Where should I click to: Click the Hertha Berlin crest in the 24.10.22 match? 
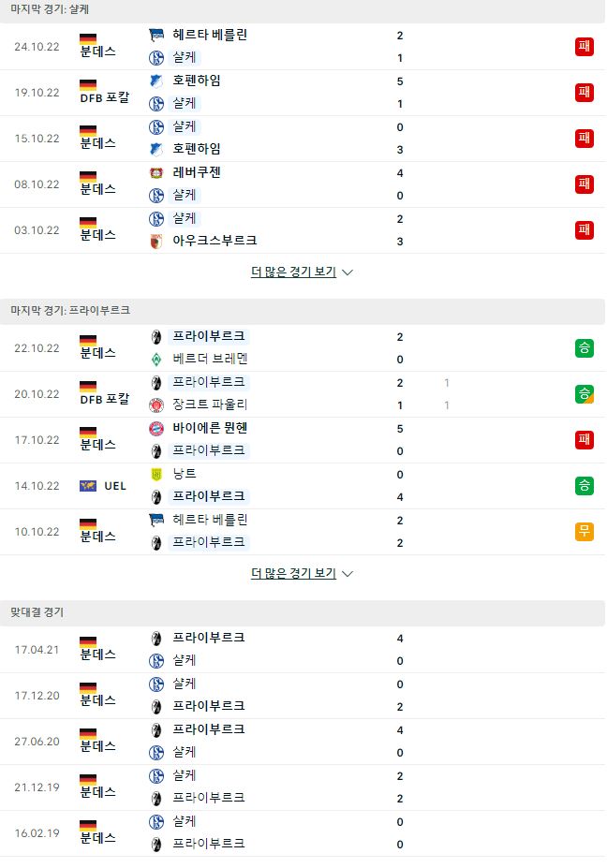156,35
